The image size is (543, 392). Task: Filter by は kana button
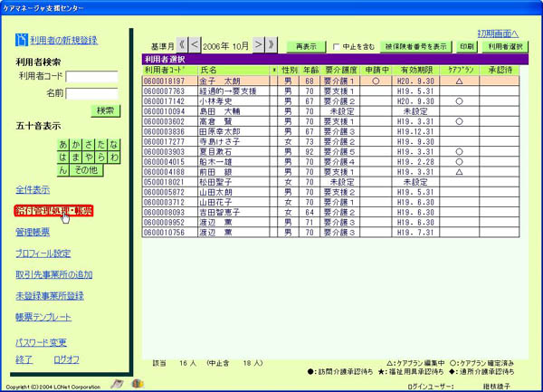coord(63,158)
